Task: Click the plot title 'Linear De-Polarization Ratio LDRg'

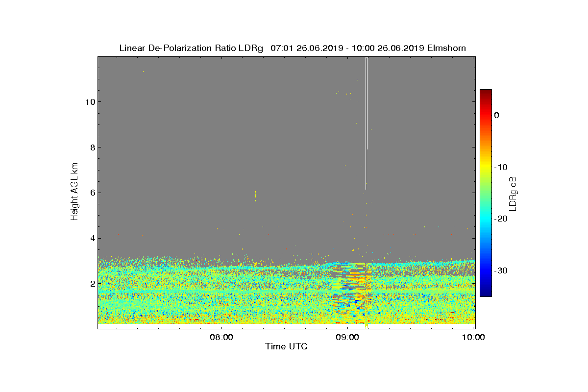Action: point(192,48)
